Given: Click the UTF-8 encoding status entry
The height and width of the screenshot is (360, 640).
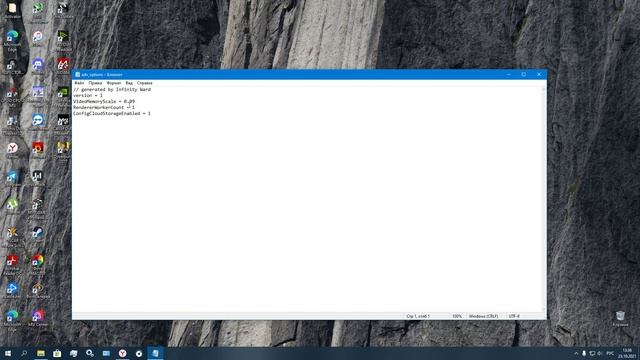Looking at the screenshot, I should 514,316.
